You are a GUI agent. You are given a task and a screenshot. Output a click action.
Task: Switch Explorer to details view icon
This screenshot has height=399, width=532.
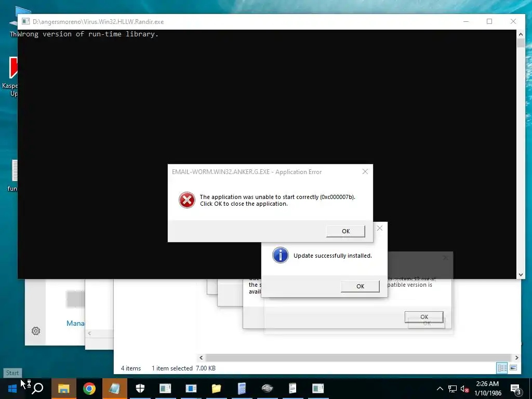point(502,368)
